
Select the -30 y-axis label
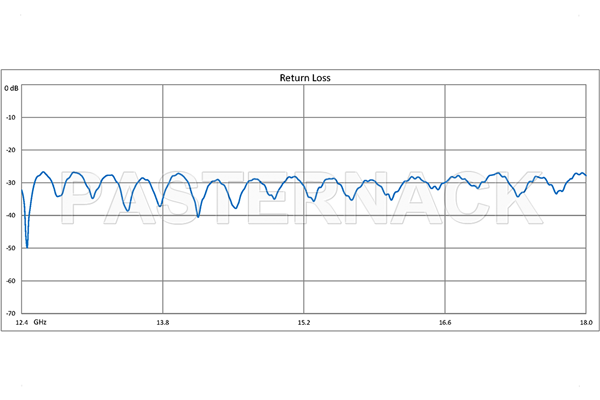click(12, 183)
